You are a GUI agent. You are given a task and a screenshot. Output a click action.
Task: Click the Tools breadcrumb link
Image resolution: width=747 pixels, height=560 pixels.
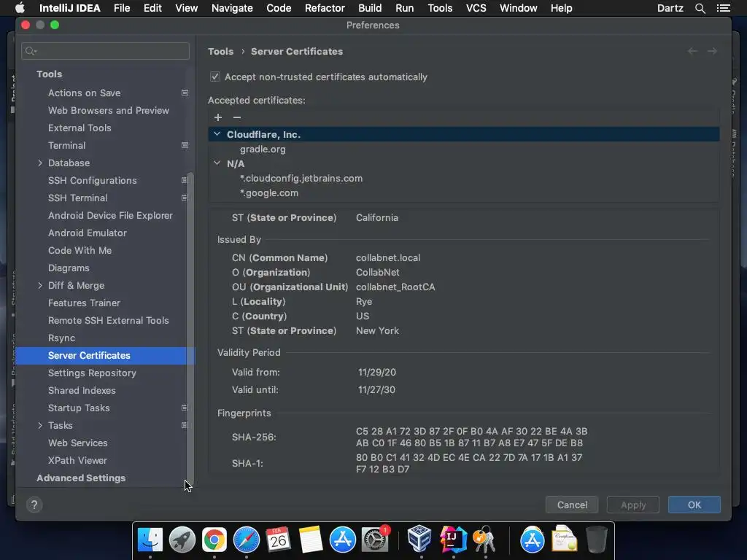(x=220, y=52)
